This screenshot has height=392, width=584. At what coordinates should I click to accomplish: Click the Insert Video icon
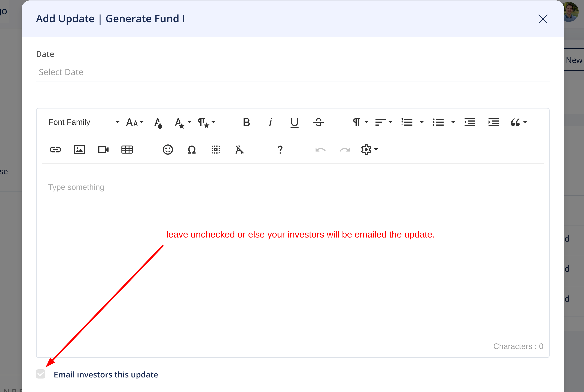coord(103,150)
